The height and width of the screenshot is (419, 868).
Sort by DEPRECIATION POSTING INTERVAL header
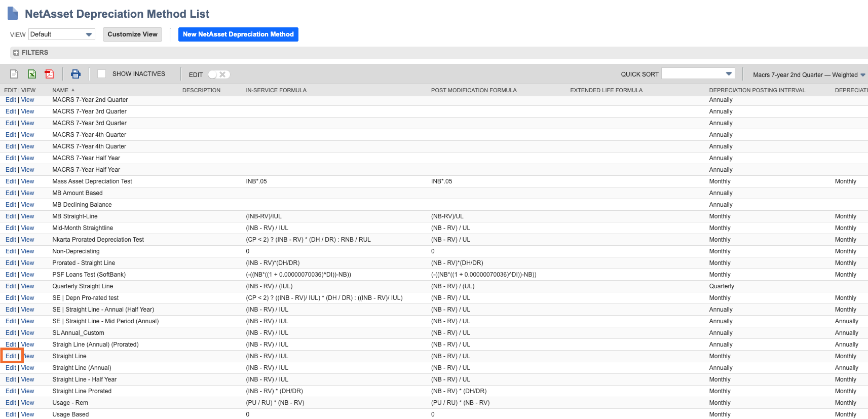[757, 90]
